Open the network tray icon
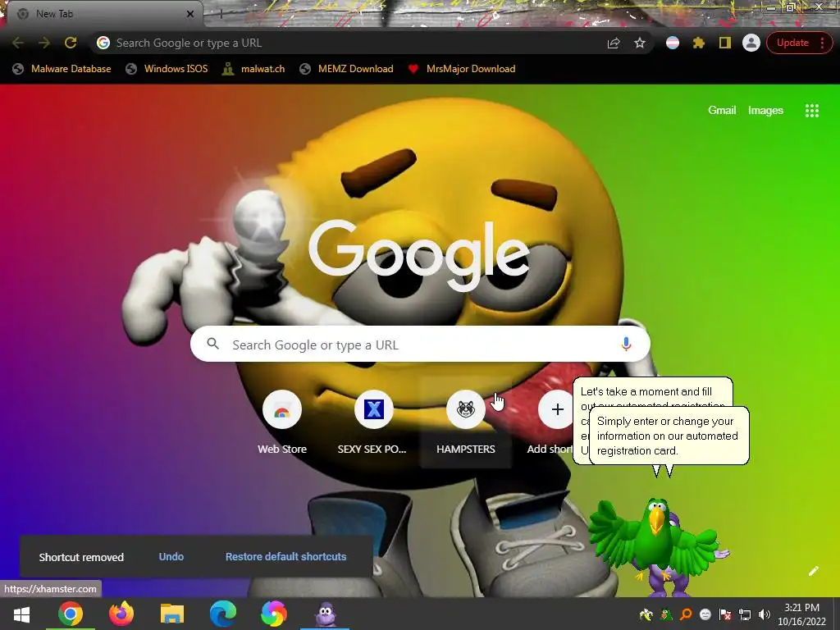The image size is (840, 630). [x=745, y=614]
